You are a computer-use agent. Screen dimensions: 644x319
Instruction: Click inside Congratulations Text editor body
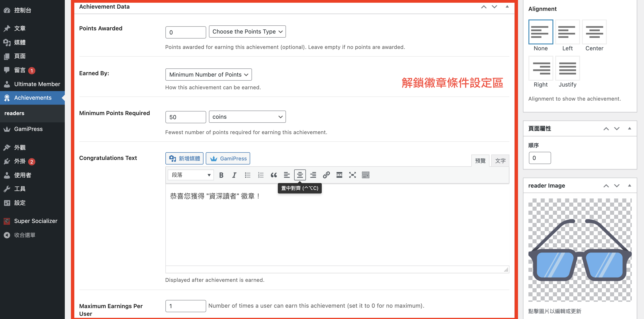[337, 225]
